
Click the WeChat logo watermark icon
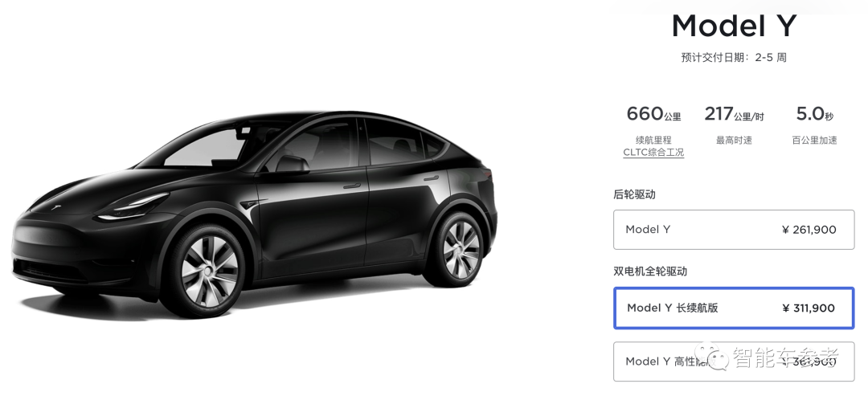click(x=712, y=355)
